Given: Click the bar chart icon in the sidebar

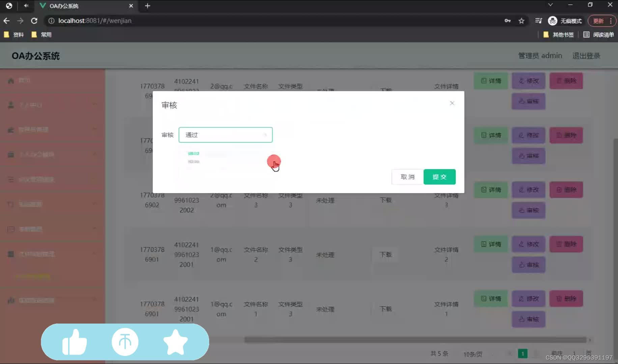Looking at the screenshot, I should click(x=11, y=300).
